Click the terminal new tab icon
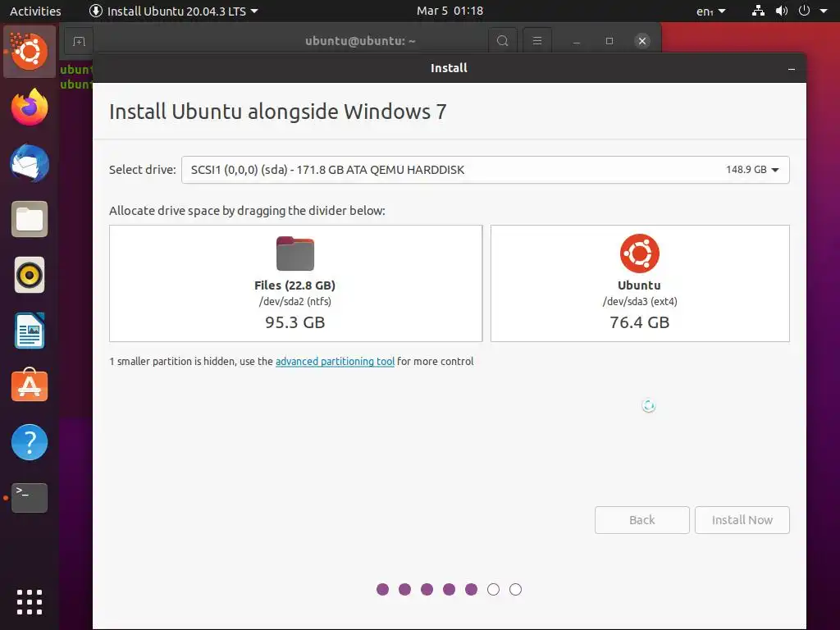840x630 pixels. coord(79,41)
